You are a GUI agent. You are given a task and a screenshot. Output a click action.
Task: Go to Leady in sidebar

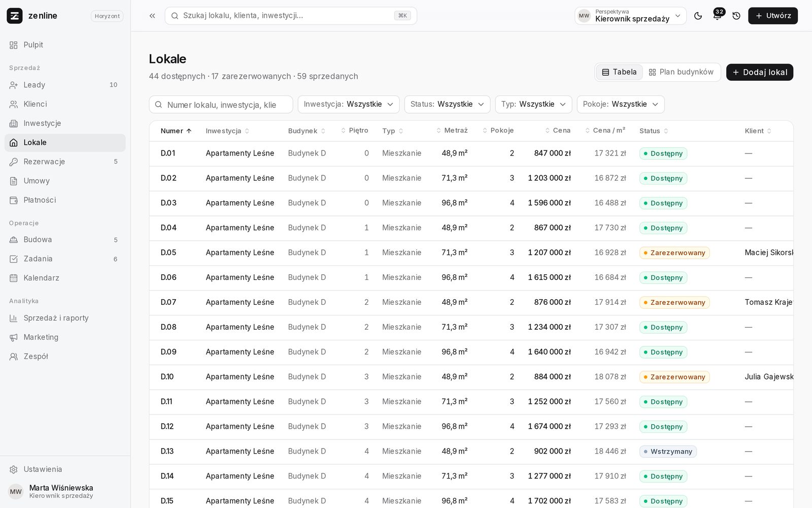tap(65, 85)
